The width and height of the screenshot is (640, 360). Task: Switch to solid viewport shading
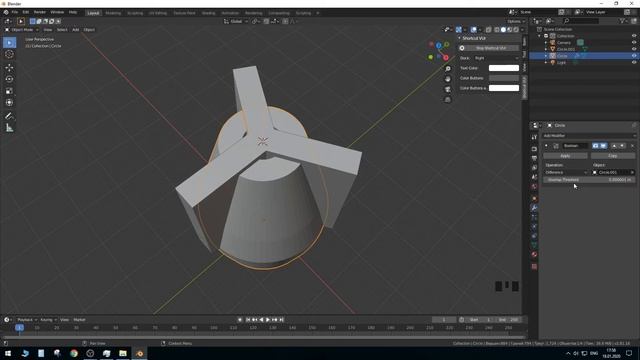click(503, 29)
